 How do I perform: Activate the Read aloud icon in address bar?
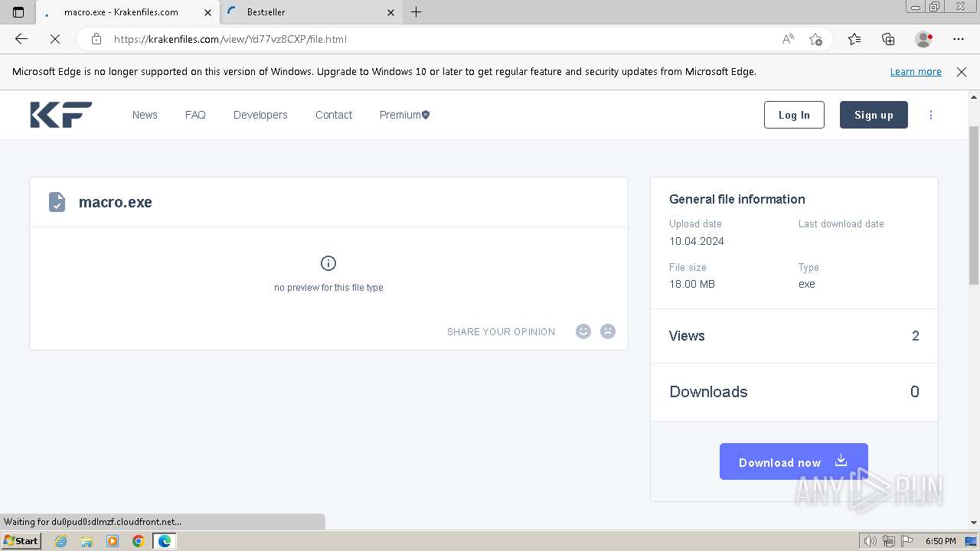788,39
